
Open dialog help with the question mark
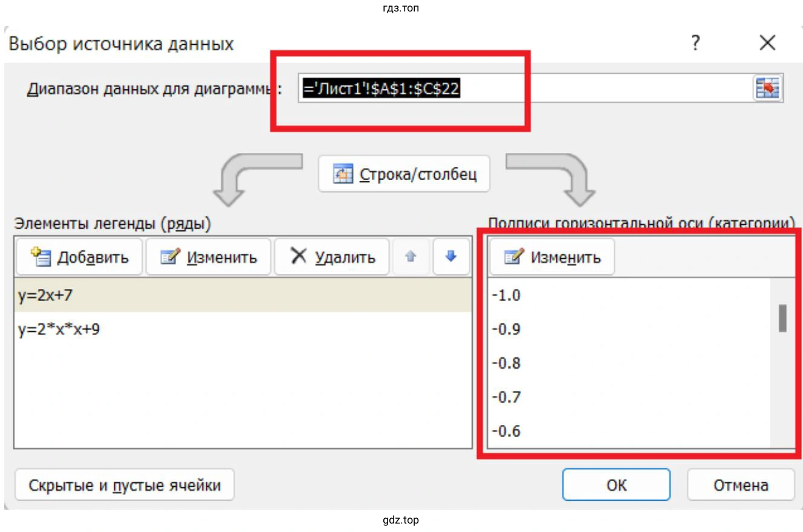tap(695, 44)
